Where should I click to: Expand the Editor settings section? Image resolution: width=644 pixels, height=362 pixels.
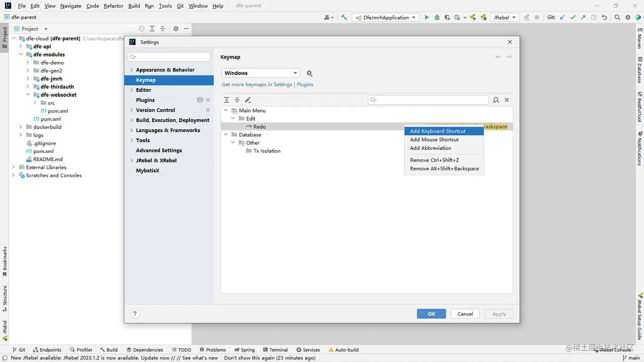pyautogui.click(x=132, y=90)
